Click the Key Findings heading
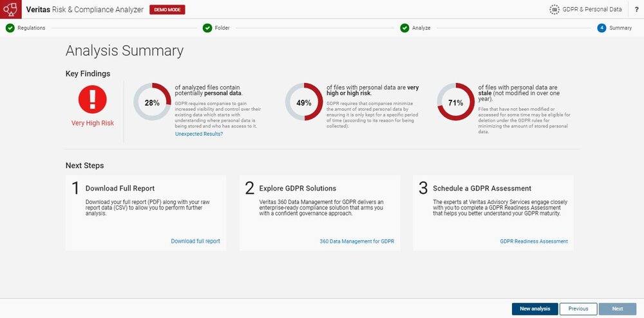 coord(88,74)
